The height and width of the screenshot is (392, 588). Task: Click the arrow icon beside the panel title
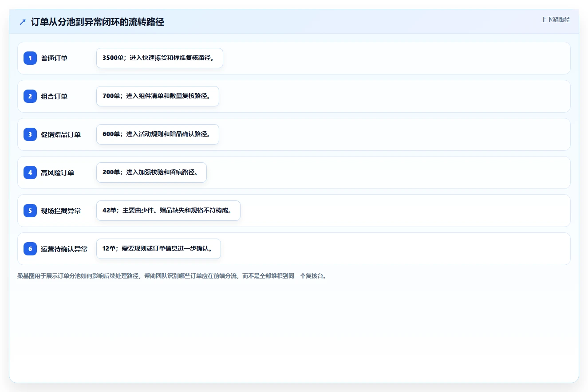click(x=23, y=22)
